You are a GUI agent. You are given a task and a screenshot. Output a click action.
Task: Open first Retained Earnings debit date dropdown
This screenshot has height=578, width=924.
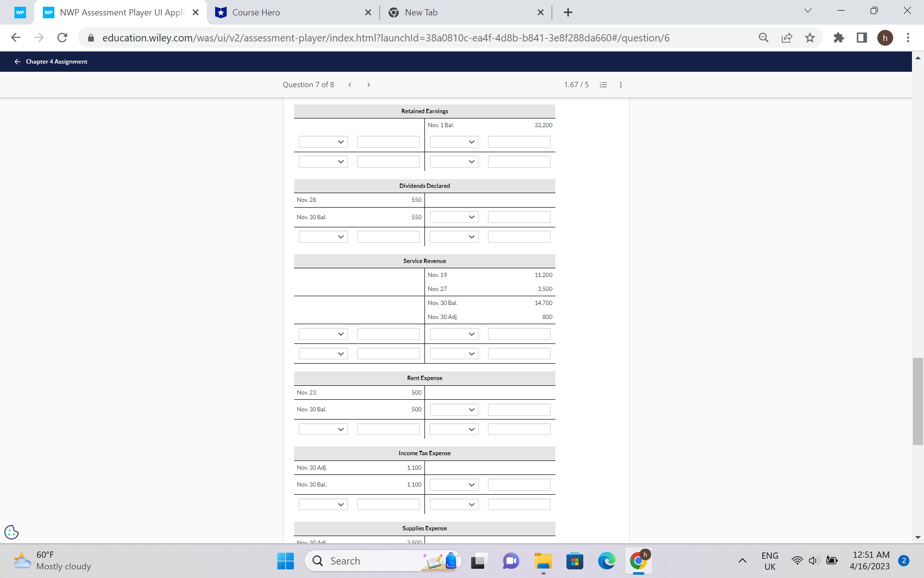[323, 142]
